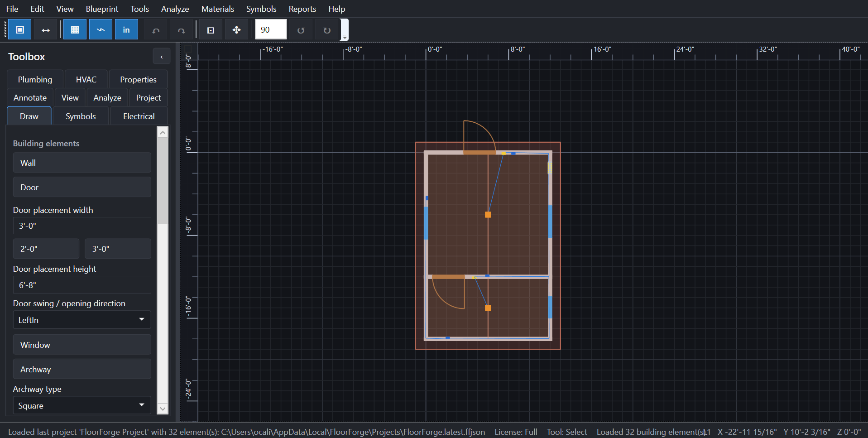
Task: Click the zoom-to-fit icon
Action: click(211, 30)
